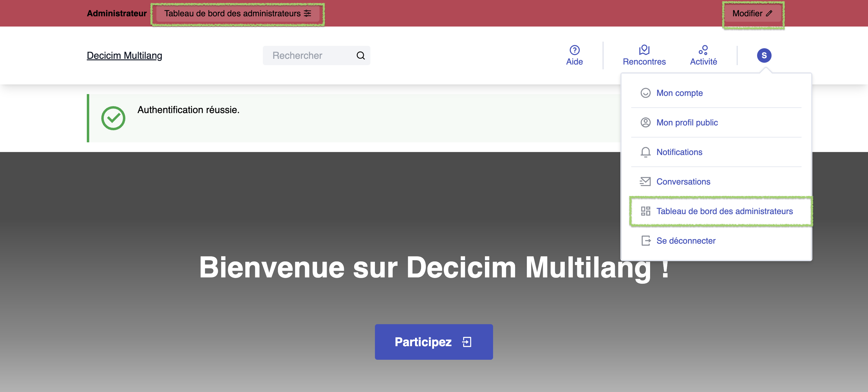
Task: Select Mon compte menu entry
Action: tap(679, 93)
